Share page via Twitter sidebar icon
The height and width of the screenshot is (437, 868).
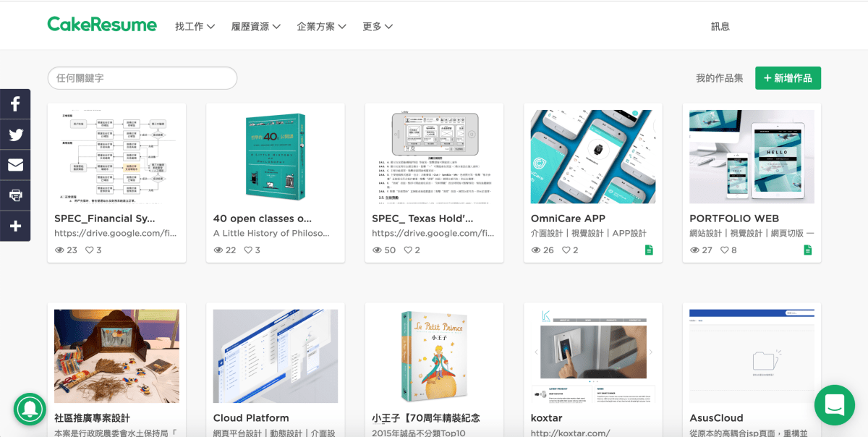click(x=15, y=135)
